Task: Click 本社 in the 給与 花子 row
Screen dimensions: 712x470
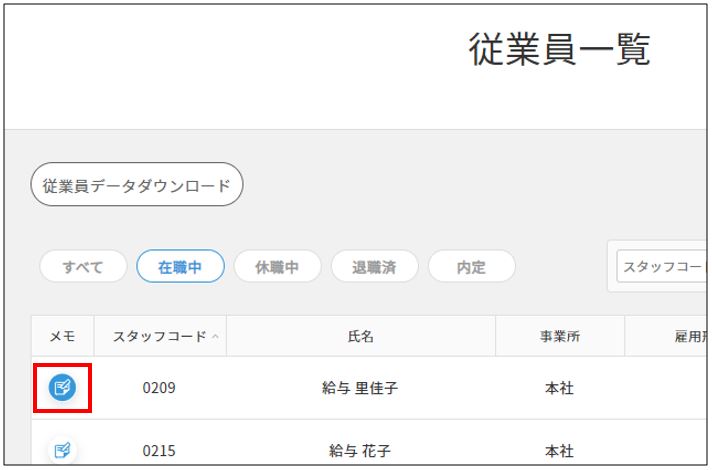Action: (559, 451)
